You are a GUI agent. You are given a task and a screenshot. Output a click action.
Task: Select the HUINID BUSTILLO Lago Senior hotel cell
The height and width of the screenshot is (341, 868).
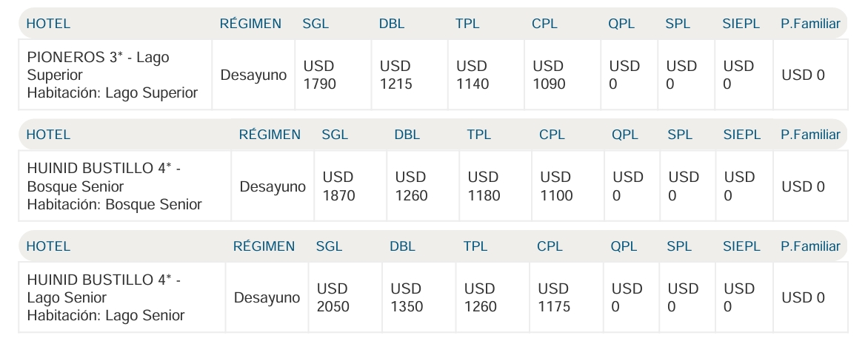pyautogui.click(x=105, y=297)
